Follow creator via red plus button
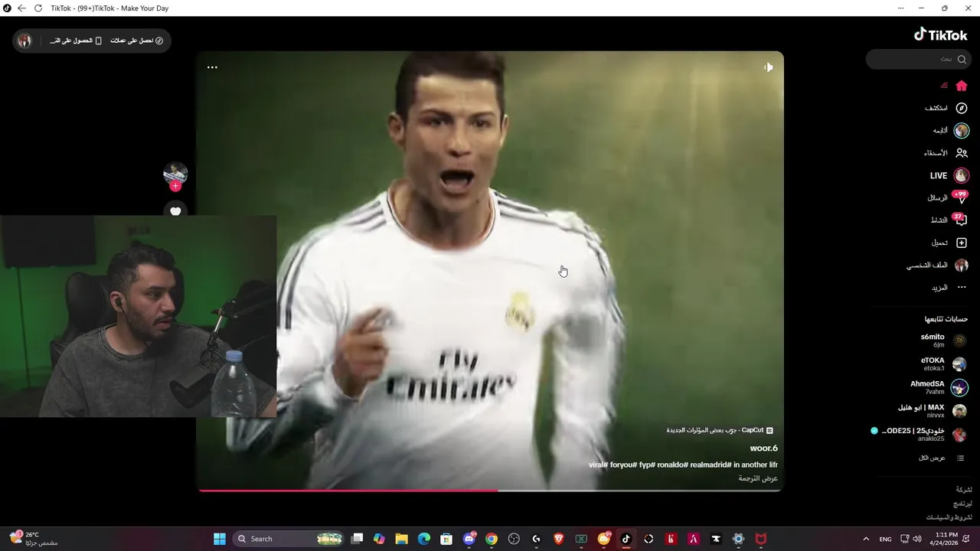Viewport: 980px width, 551px height. point(175,186)
